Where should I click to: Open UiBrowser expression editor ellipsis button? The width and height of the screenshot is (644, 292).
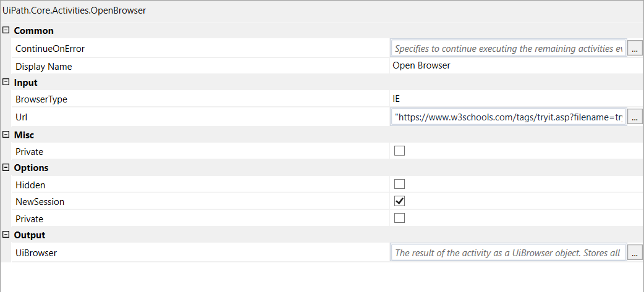[x=635, y=252]
